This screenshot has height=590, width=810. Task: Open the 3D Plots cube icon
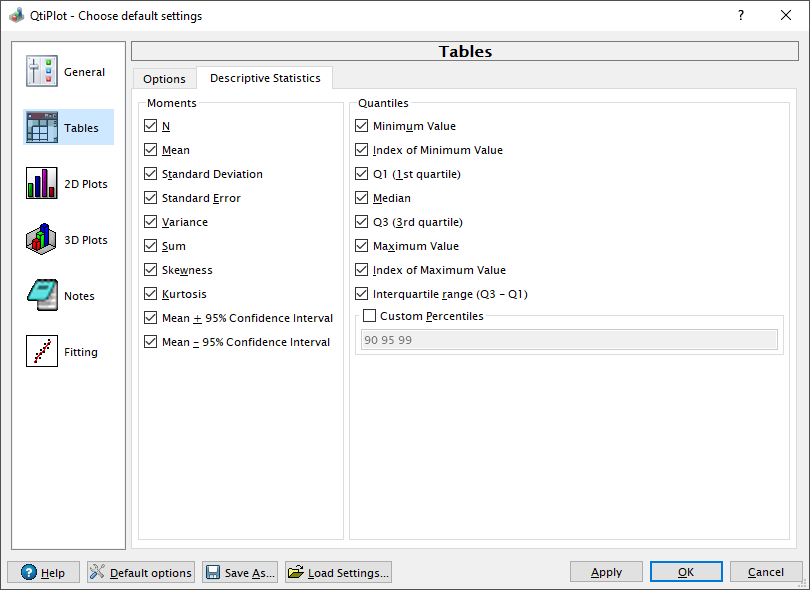click(x=42, y=239)
